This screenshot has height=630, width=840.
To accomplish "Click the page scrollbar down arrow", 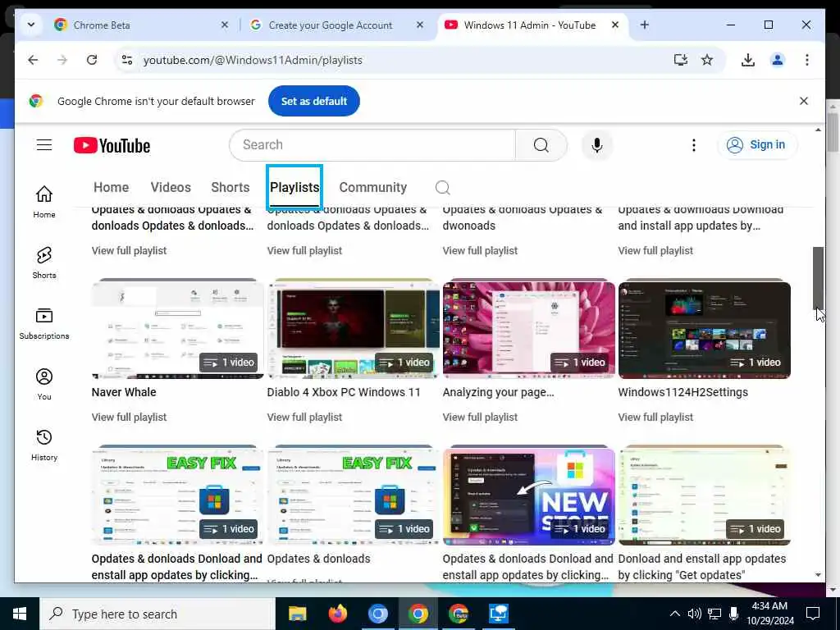I will click(818, 575).
